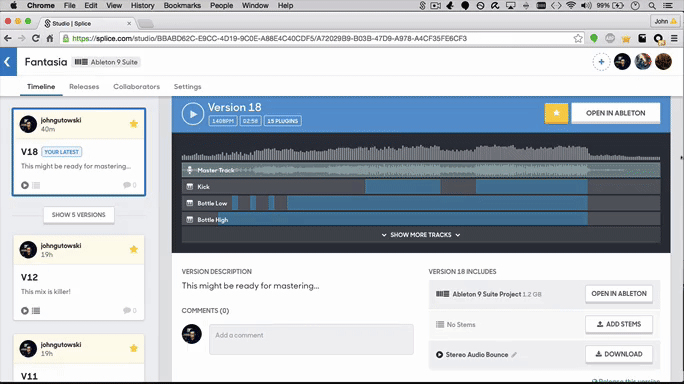Click the volume icon in menu bar

tap(586, 6)
